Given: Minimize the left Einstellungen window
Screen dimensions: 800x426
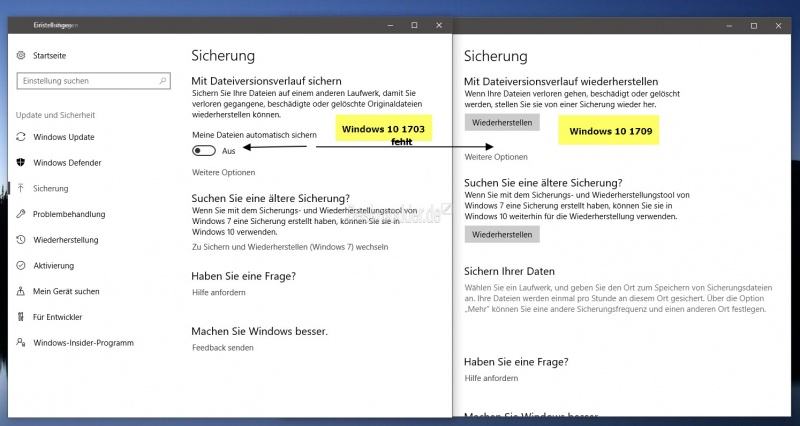Looking at the screenshot, I should click(x=390, y=25).
